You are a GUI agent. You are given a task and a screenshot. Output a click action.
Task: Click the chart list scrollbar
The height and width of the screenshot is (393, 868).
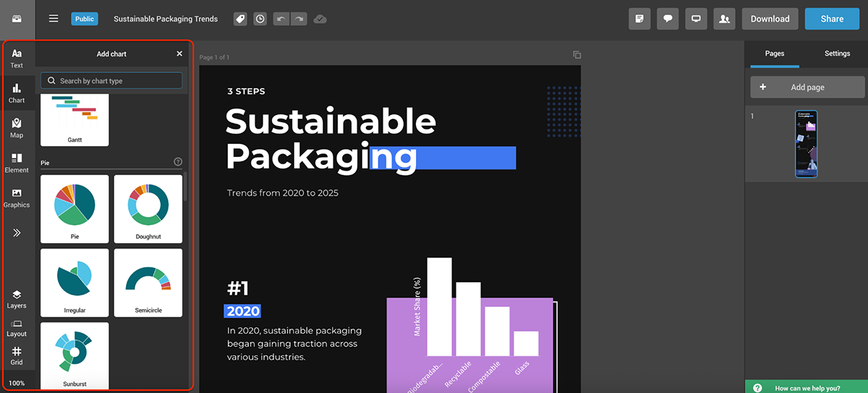coord(186,185)
